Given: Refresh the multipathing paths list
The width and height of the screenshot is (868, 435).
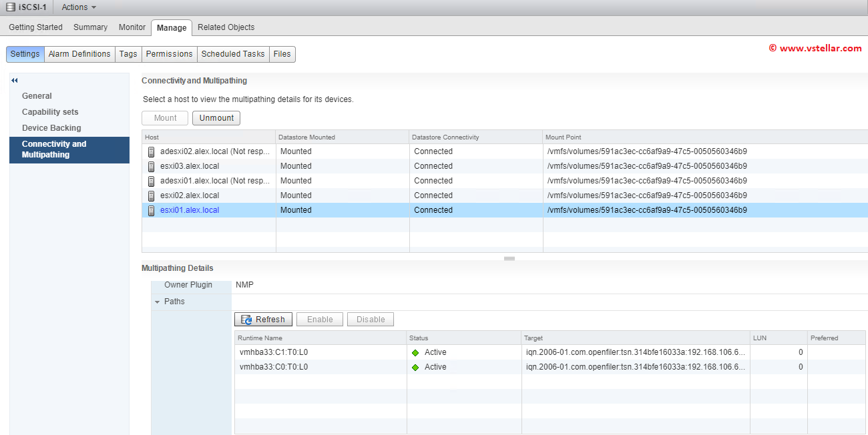Looking at the screenshot, I should (263, 320).
